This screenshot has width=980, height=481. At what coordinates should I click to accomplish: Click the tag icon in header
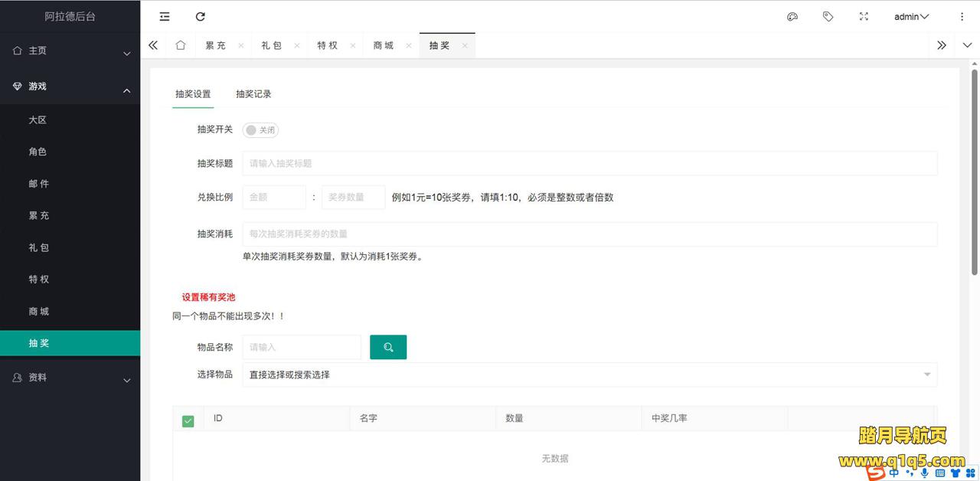(828, 16)
